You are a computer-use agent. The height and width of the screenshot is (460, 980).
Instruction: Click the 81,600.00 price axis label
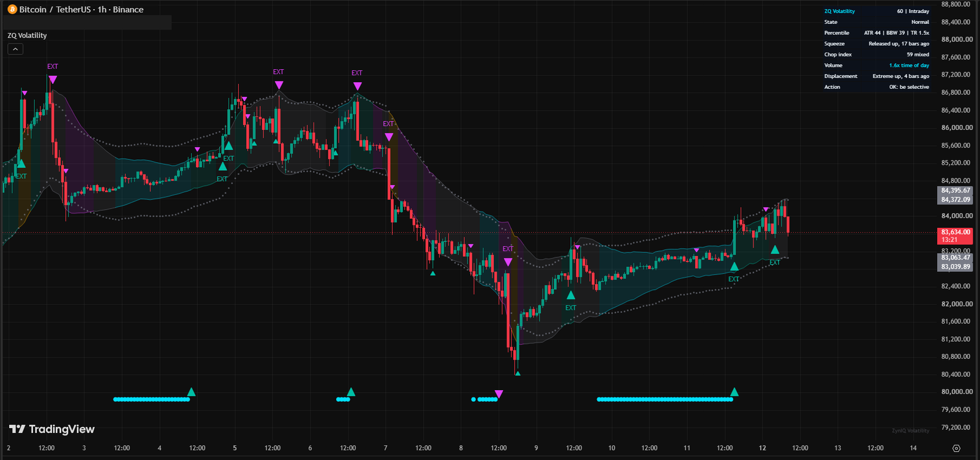956,322
